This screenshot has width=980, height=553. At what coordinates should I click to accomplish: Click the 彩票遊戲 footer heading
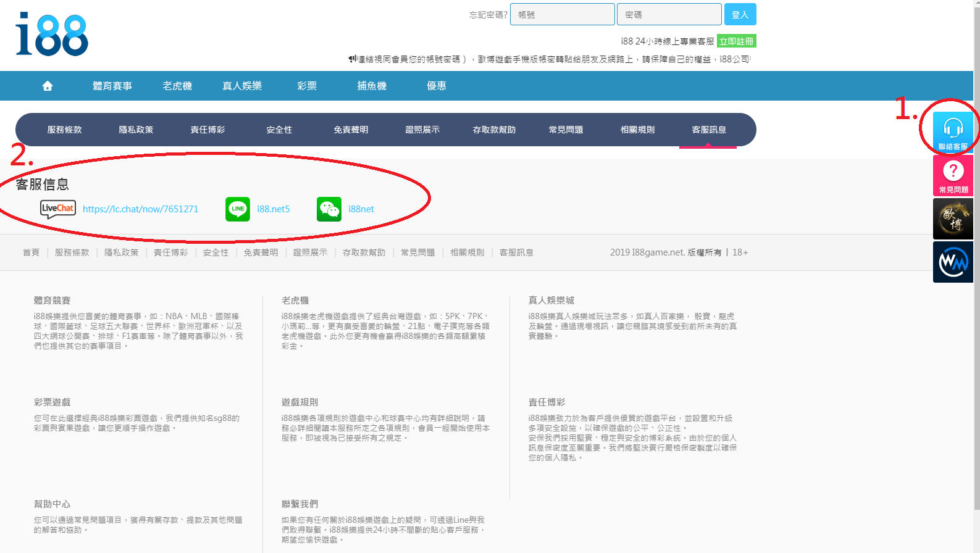[52, 402]
